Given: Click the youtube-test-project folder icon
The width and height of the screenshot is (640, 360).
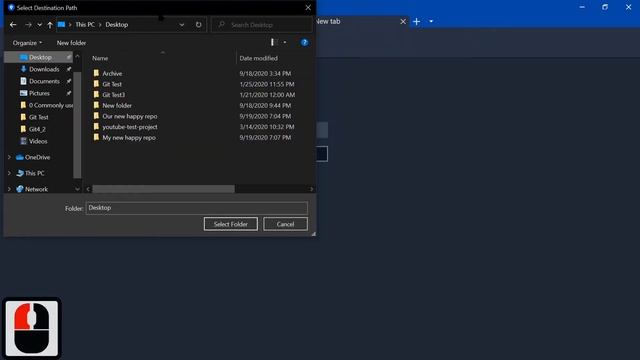Looking at the screenshot, I should [96, 127].
